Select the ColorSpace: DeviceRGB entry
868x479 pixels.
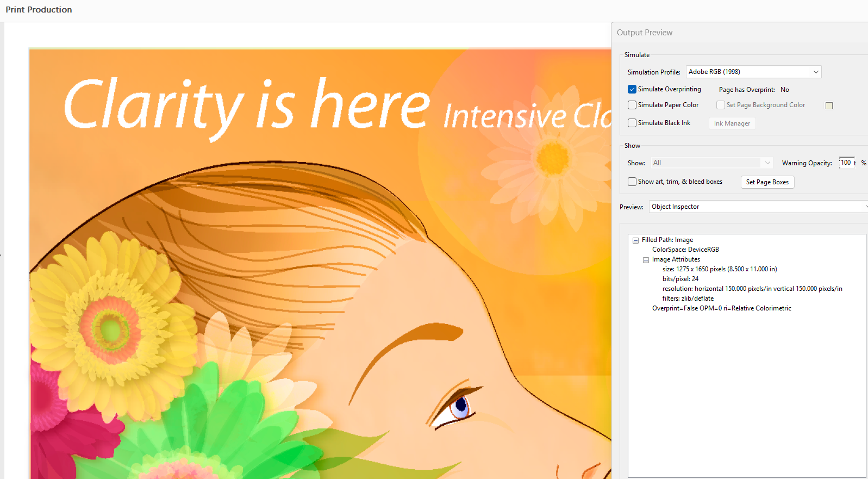coord(685,250)
